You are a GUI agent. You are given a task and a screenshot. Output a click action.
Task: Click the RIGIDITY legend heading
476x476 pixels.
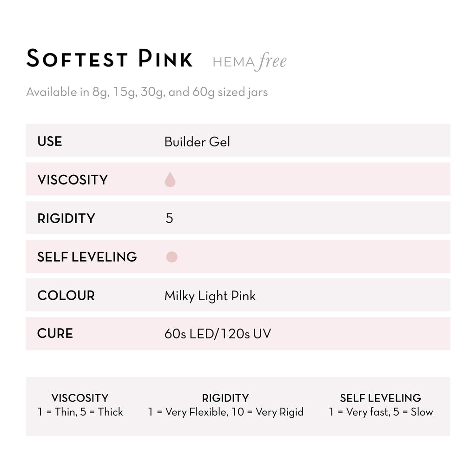coord(225,398)
